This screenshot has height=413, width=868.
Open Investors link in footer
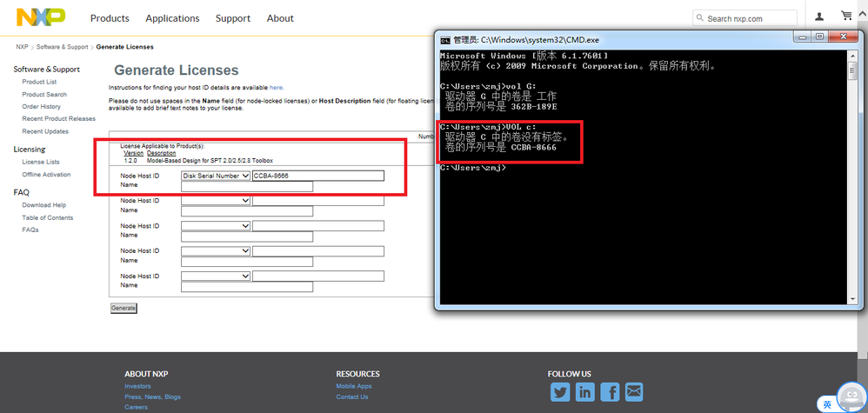pyautogui.click(x=137, y=386)
